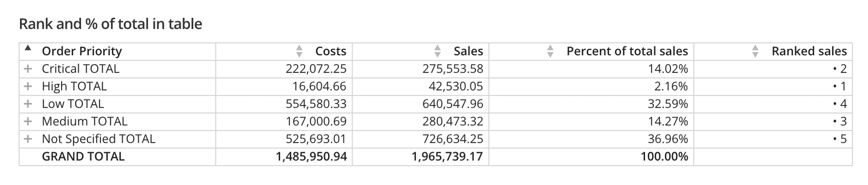Click the grand total sales 1,965,739.17
Screen dimensions: 868x185
point(447,156)
